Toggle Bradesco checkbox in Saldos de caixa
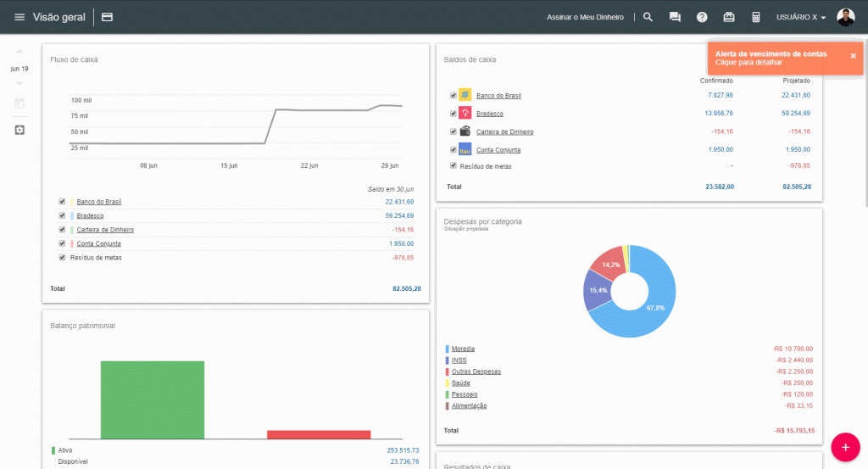The width and height of the screenshot is (868, 469). pos(453,113)
